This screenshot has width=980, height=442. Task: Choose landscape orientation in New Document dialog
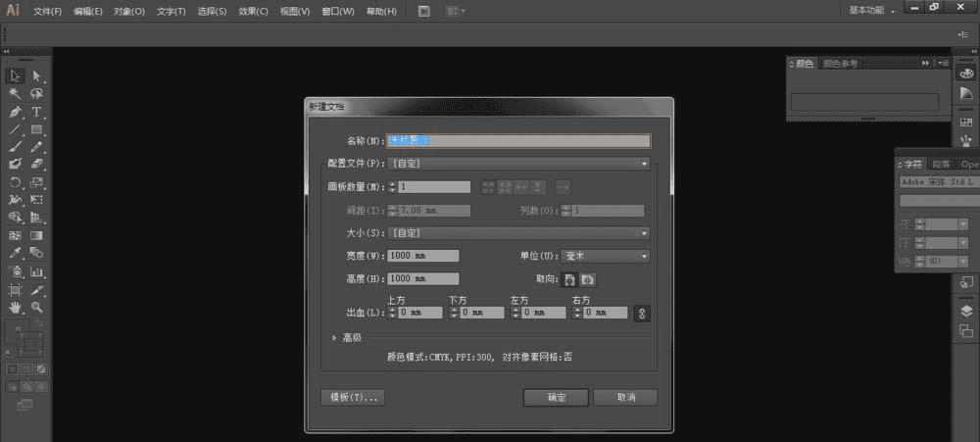[x=586, y=279]
